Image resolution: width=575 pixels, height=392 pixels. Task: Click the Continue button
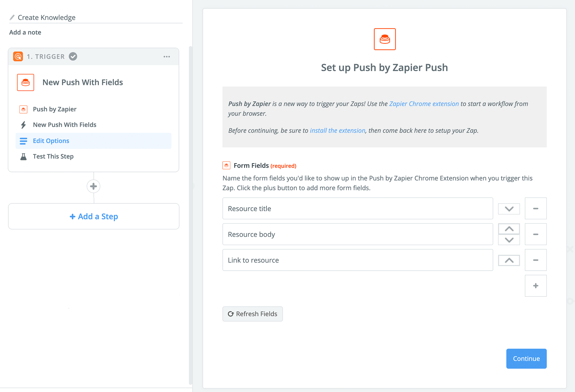pos(526,358)
